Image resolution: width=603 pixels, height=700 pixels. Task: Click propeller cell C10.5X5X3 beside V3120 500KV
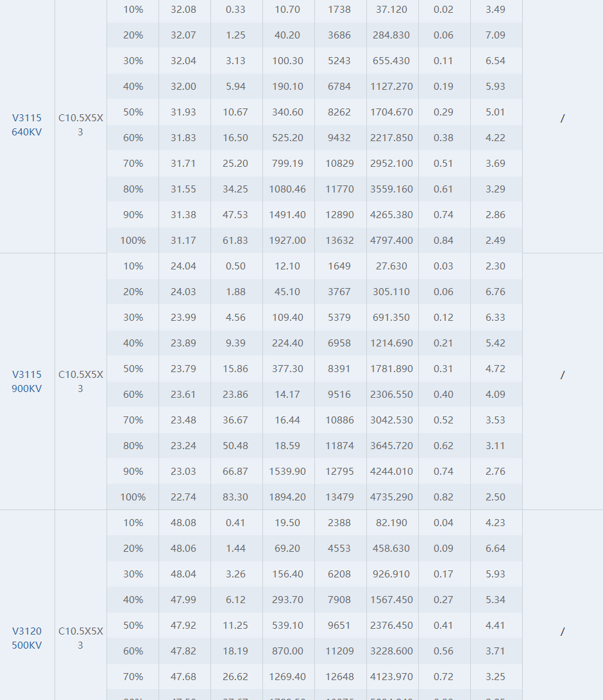pos(81,638)
